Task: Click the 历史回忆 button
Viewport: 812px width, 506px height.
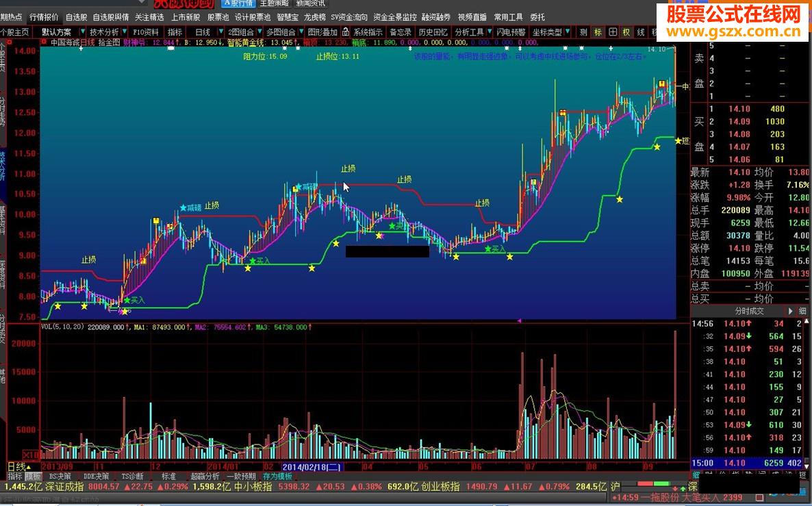Action: pyautogui.click(x=433, y=32)
